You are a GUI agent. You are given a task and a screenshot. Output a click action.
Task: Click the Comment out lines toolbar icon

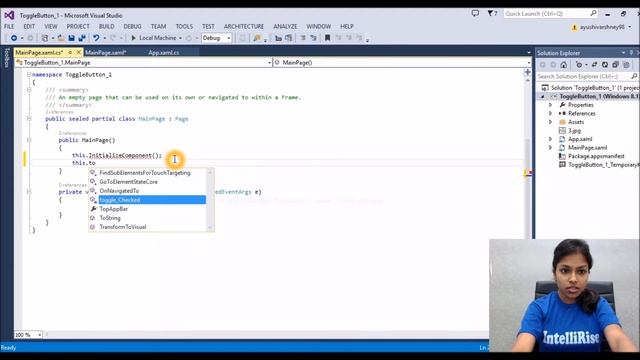tap(303, 38)
